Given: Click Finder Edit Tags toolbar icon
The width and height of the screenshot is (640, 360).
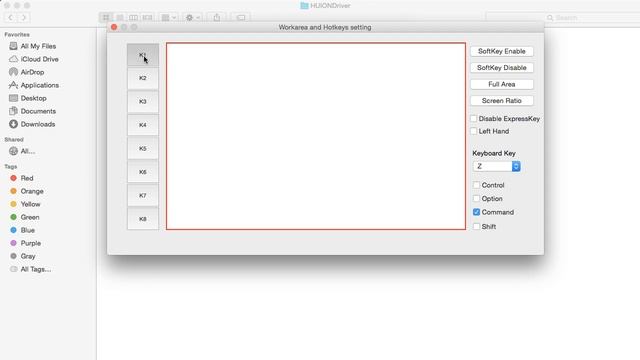Looking at the screenshot, I should click(241, 18).
